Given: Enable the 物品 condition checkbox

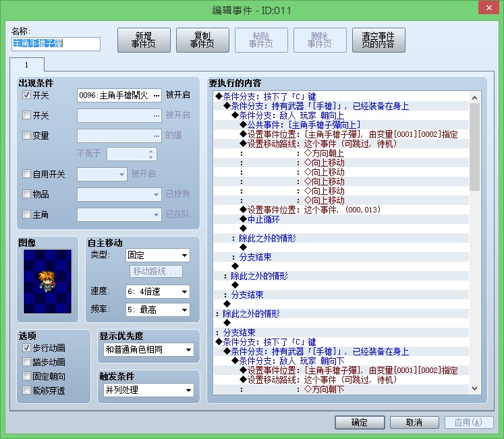Looking at the screenshot, I should pos(27,194).
